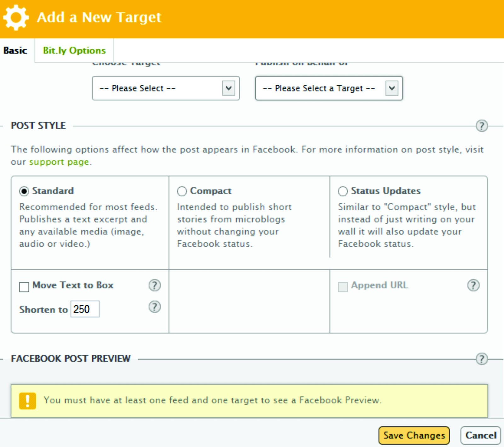Image resolution: width=504 pixels, height=447 pixels.
Task: Switch to the Basic tab
Action: (15, 50)
